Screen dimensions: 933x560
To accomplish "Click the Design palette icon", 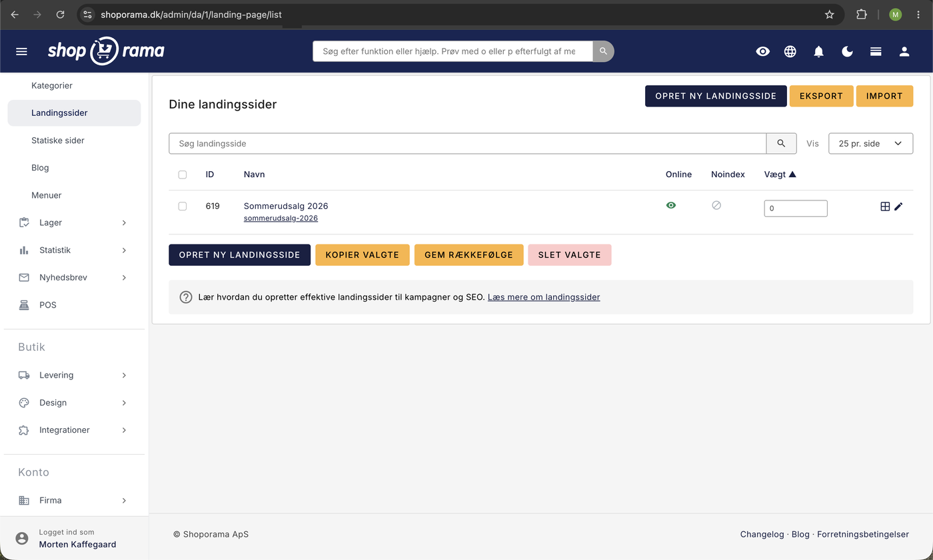I will point(25,402).
